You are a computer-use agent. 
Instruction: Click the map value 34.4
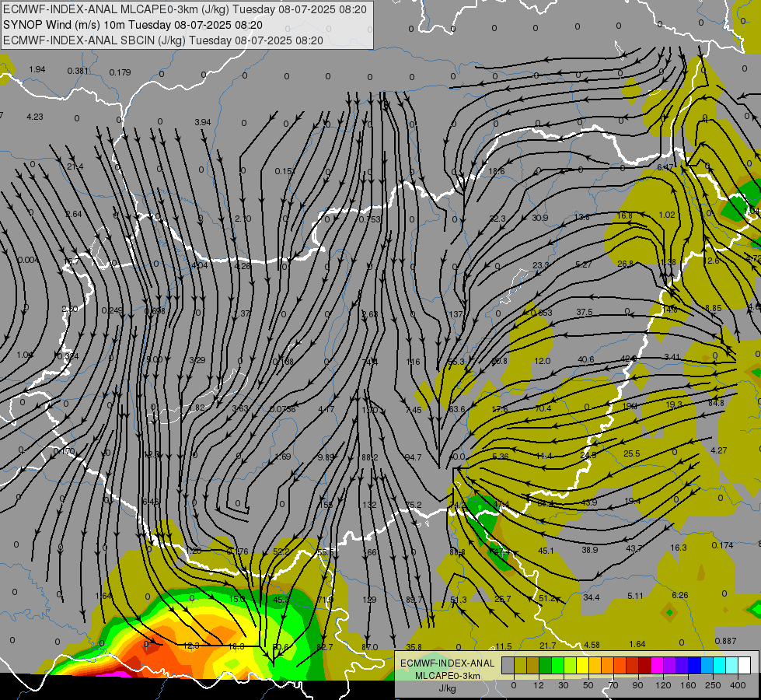tap(591, 597)
